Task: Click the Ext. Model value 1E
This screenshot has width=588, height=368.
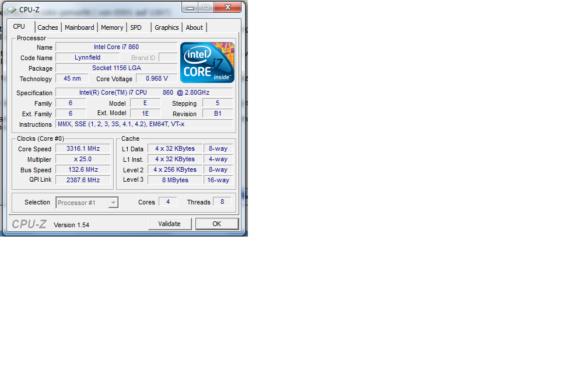Action: click(x=145, y=113)
